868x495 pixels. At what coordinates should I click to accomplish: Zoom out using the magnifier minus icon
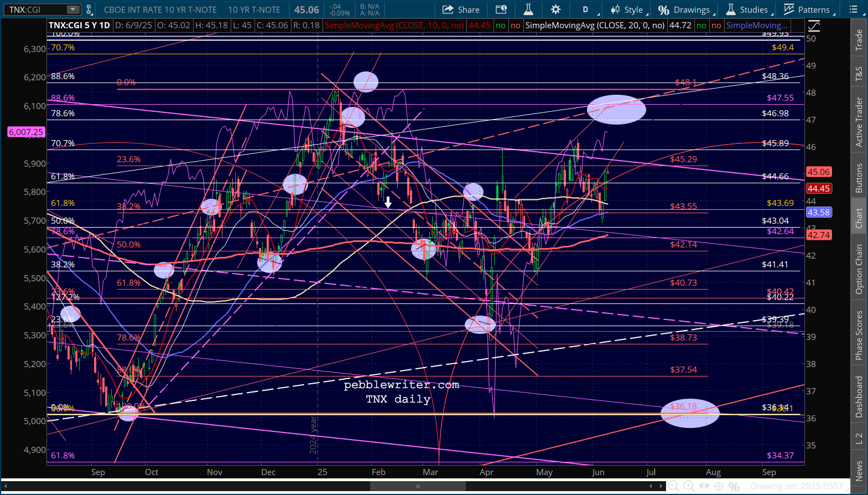(x=673, y=486)
